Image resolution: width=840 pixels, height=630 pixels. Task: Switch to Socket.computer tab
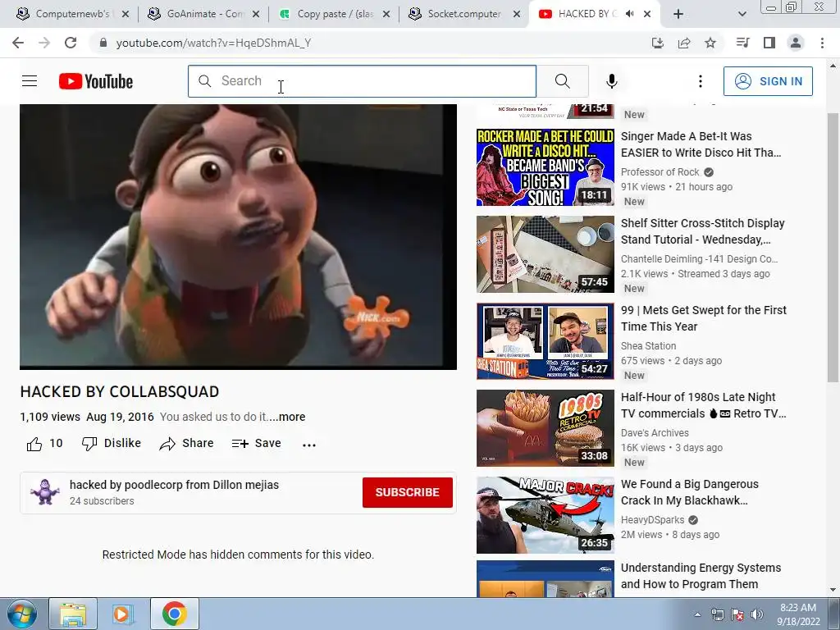click(464, 14)
